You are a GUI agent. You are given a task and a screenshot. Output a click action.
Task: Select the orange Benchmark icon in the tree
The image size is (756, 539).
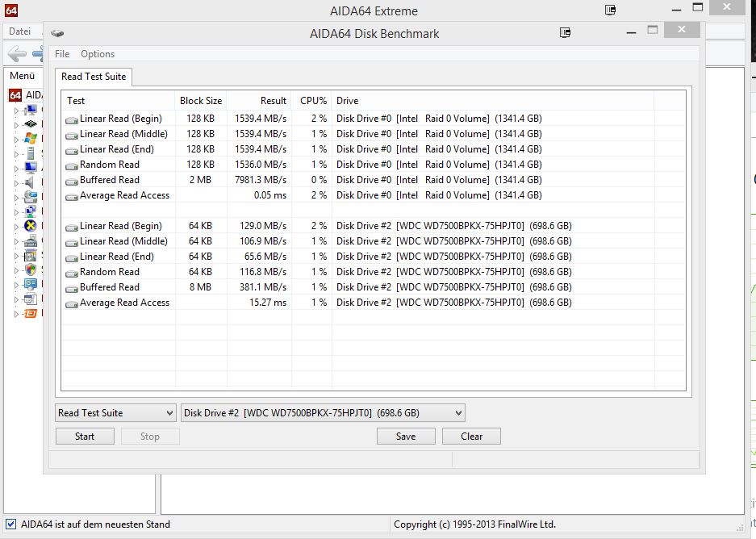[x=31, y=313]
